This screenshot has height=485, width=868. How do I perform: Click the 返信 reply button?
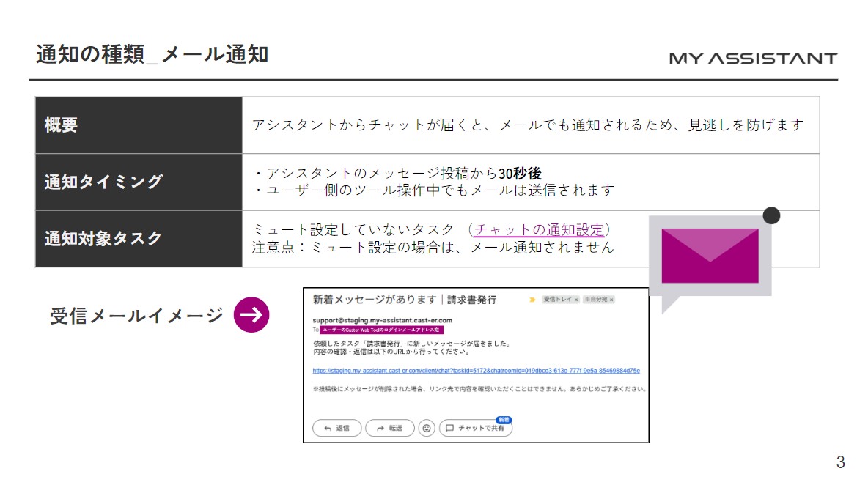[x=337, y=428]
